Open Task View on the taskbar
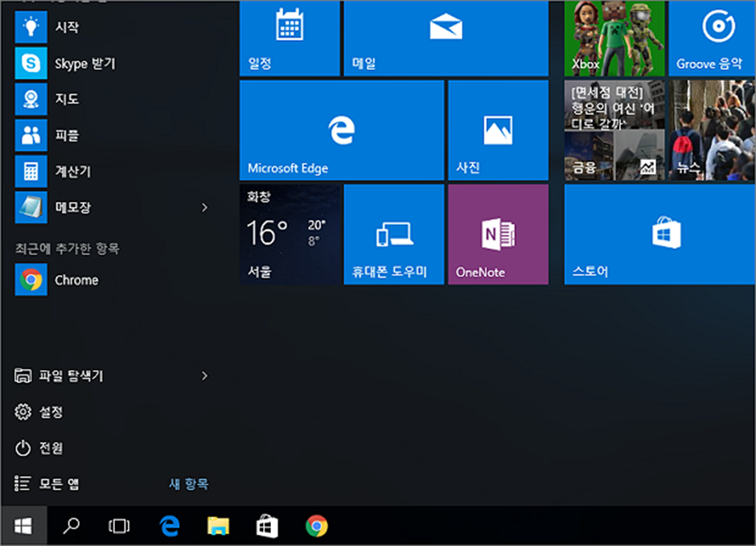Screen dimensions: 756x546 tap(119, 526)
